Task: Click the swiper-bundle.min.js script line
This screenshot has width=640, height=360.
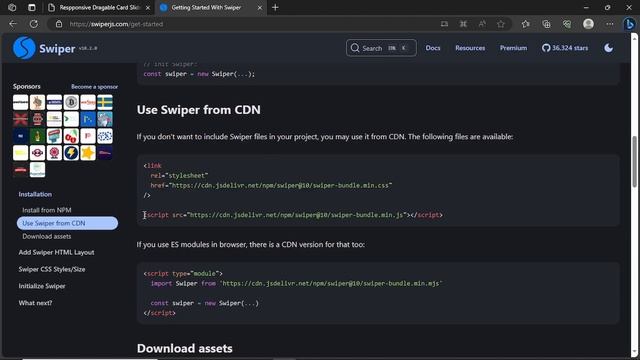Action: pyautogui.click(x=293, y=215)
